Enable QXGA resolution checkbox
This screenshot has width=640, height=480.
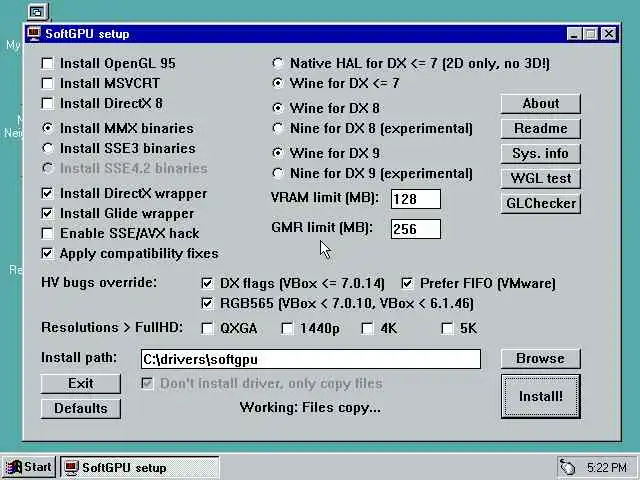click(x=207, y=328)
